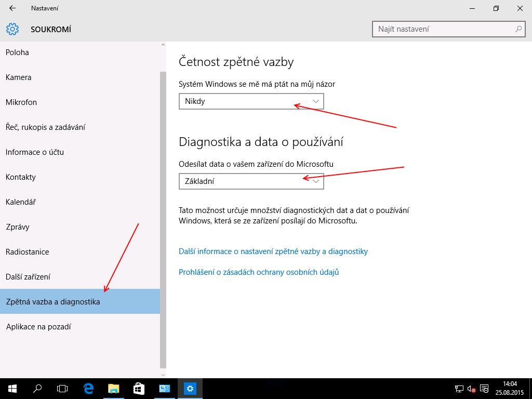The width and height of the screenshot is (532, 399).
Task: Open the Windows Start menu
Action: pyautogui.click(x=12, y=388)
